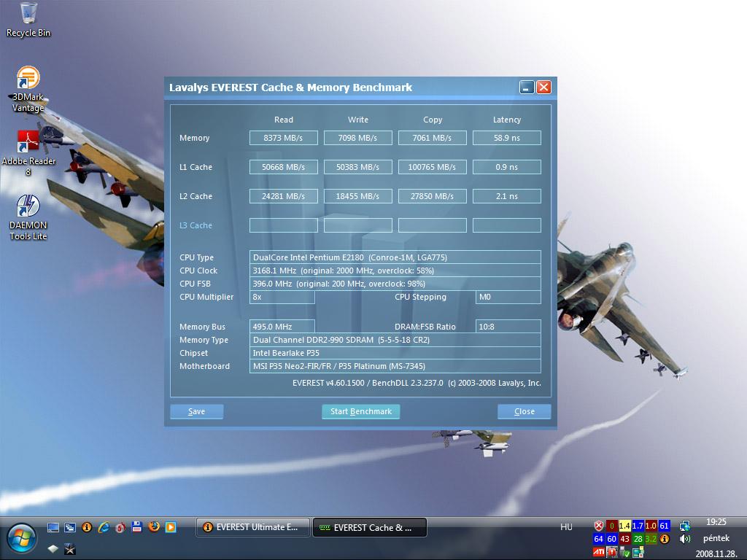Click L2 Cache Latency value 2.1 ns

(506, 196)
